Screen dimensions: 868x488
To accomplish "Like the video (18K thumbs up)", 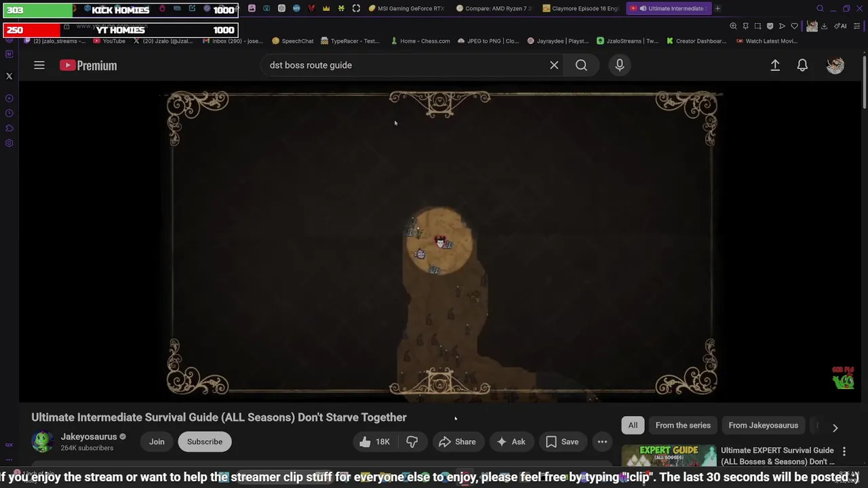I will (x=374, y=442).
